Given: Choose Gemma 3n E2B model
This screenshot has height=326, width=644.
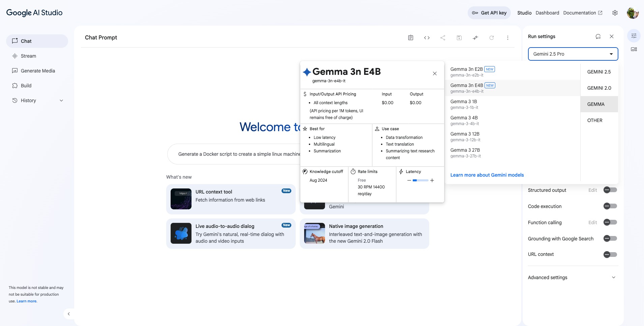Looking at the screenshot, I should 513,72.
